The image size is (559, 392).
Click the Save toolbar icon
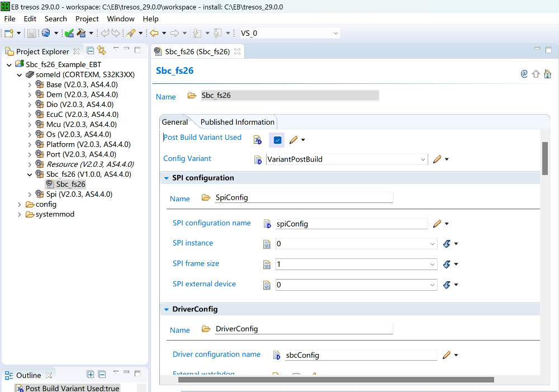[x=32, y=34]
